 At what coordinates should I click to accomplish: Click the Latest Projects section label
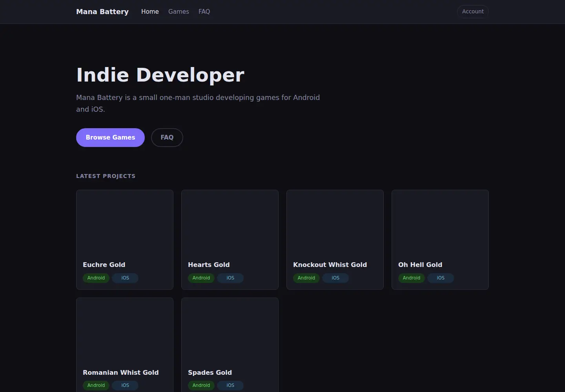[x=106, y=176]
